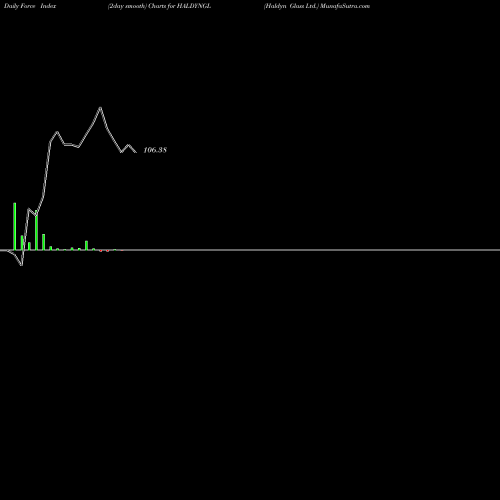The image size is (500, 500).
Task: Click the '(Haldyn Glass Ltd.) MunafaSutra.com' text
Action: click(x=317, y=6)
